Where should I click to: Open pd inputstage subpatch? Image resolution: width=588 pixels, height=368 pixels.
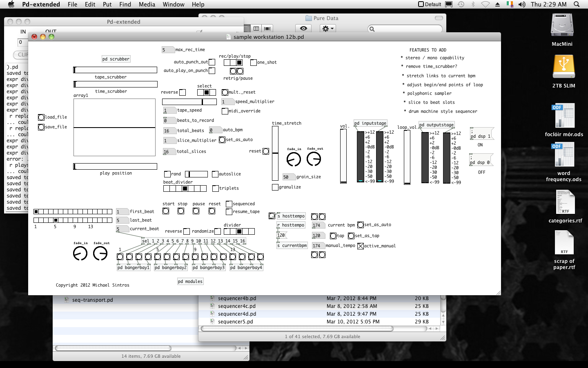click(x=370, y=123)
